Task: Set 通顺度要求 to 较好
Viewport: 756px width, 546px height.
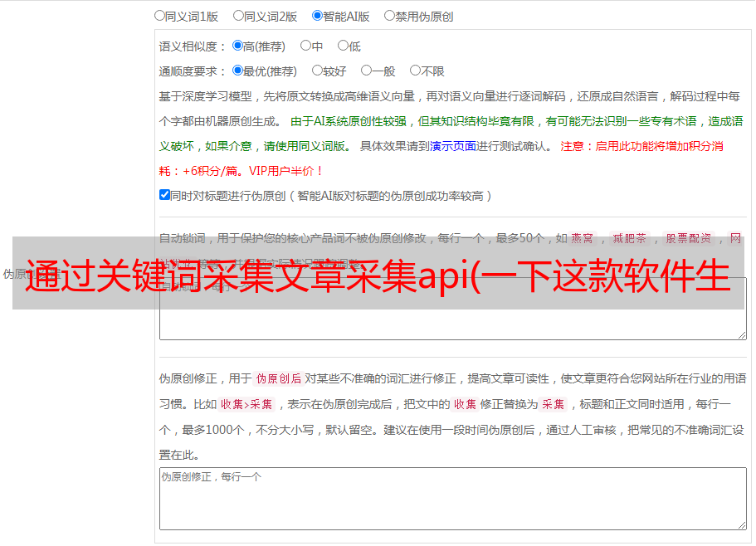Action: [x=317, y=71]
